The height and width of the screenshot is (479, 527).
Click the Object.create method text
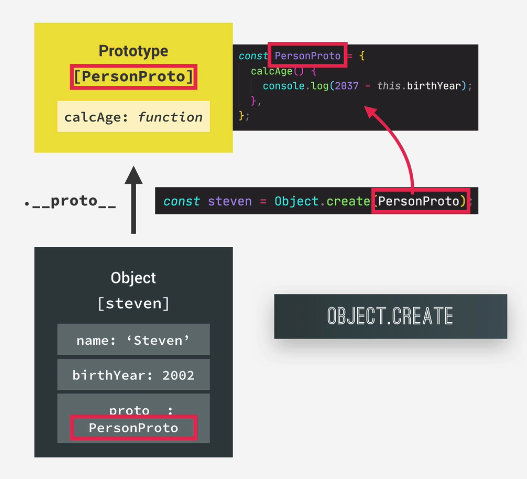322,201
